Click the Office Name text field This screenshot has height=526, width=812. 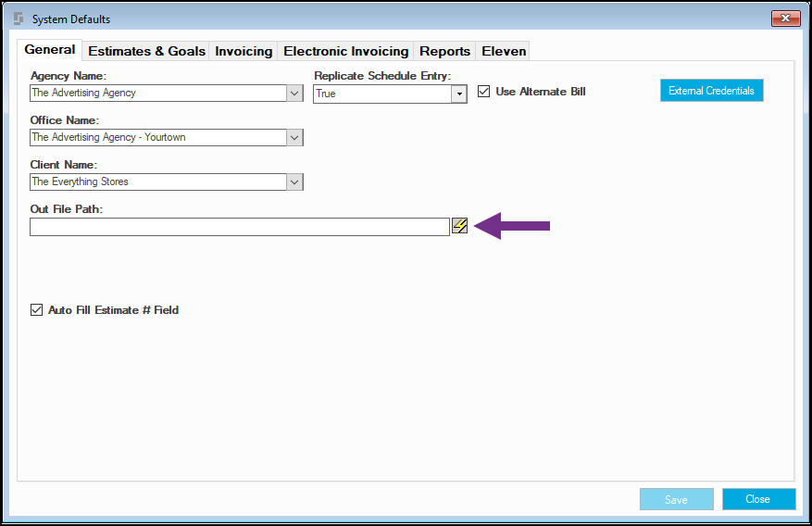tap(158, 138)
